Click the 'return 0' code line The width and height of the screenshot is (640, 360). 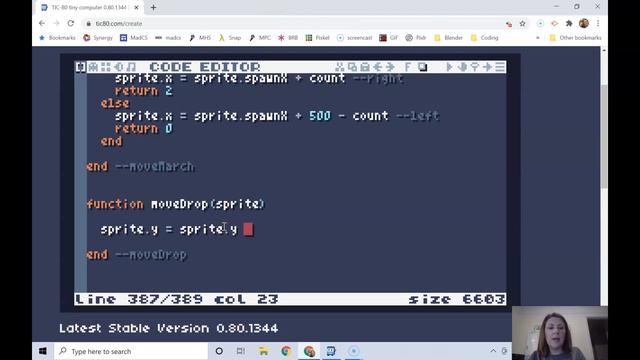(x=144, y=129)
